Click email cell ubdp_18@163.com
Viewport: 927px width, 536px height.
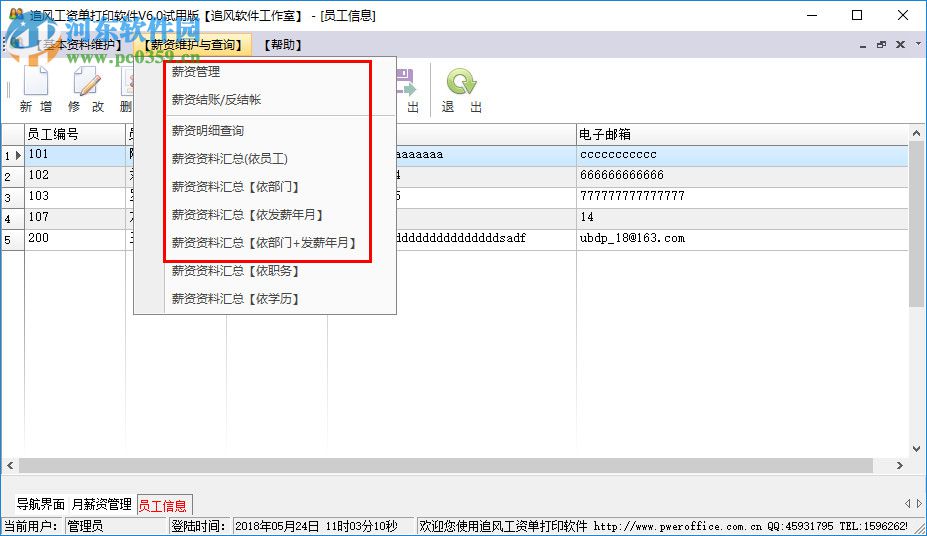[x=742, y=239]
